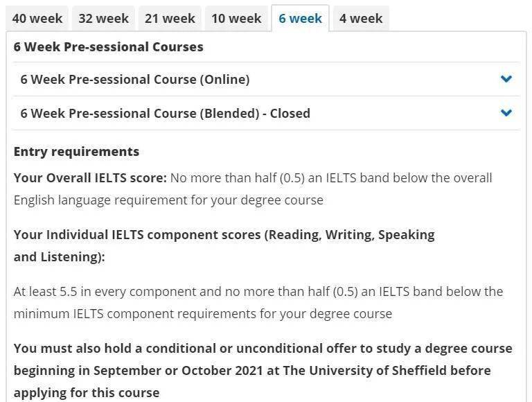Screen dimensions: 532x402
Task: Click the active 6 week tab
Action: [300, 18]
